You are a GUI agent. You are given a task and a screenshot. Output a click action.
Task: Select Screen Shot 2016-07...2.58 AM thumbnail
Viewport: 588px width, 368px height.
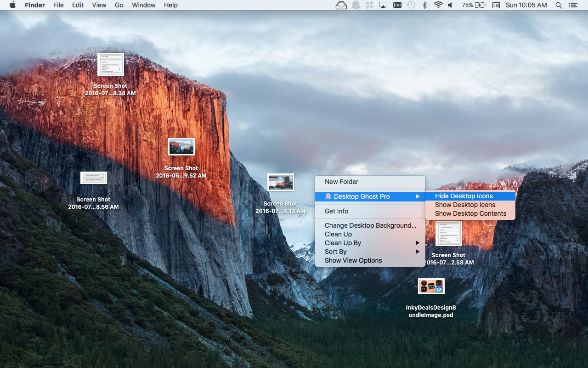pos(449,234)
